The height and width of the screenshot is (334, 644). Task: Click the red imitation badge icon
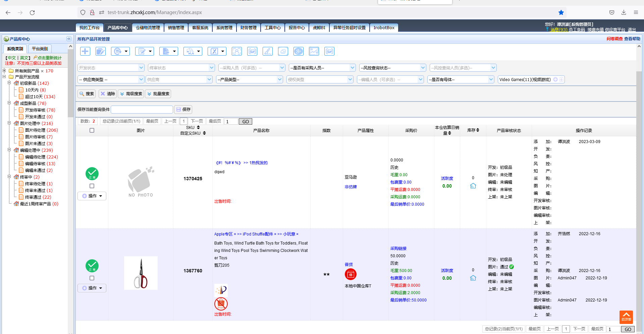coord(351,274)
